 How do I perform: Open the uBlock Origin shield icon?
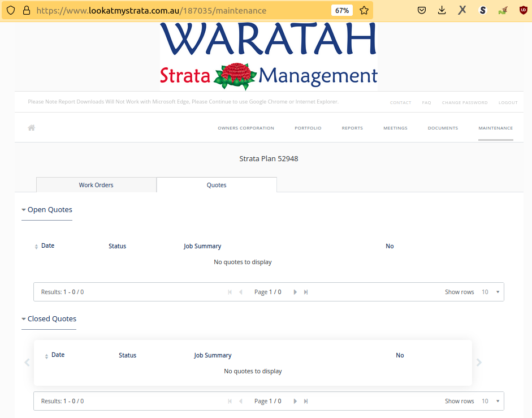[524, 10]
